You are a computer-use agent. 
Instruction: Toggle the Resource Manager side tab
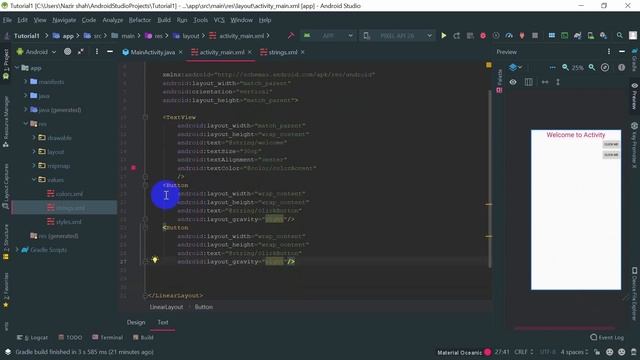6,122
